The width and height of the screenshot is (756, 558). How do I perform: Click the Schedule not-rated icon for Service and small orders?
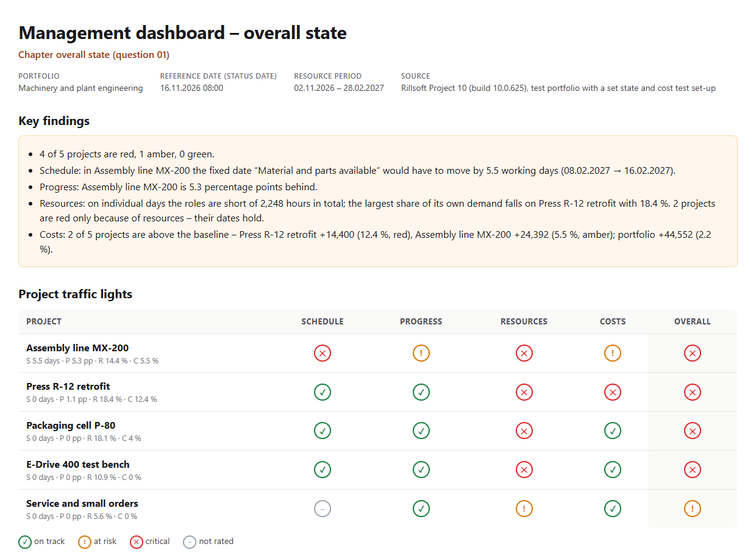(323, 509)
